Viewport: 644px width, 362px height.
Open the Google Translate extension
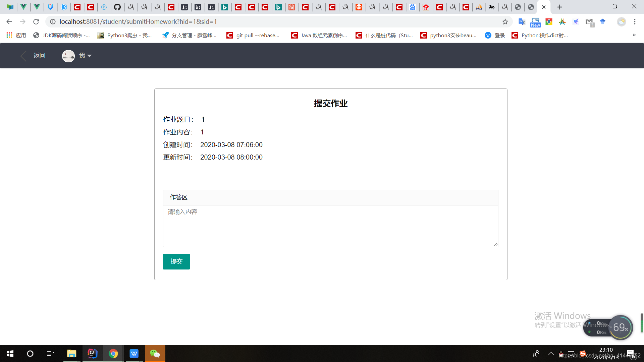[x=522, y=22]
